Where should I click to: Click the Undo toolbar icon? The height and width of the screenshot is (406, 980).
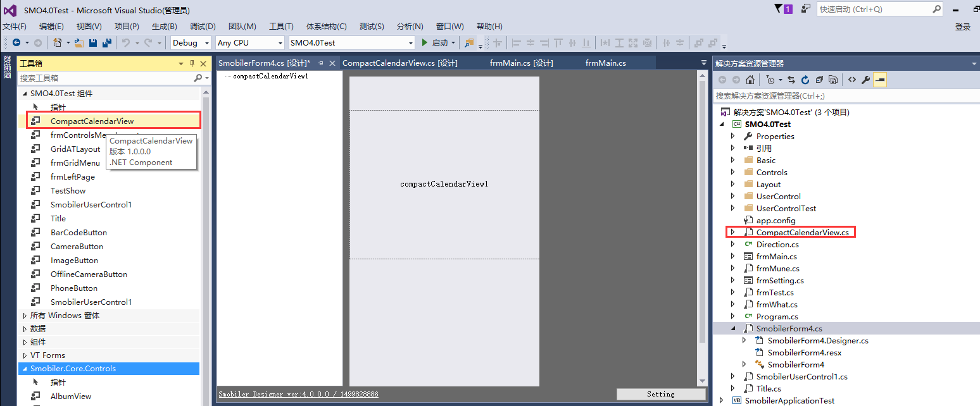126,42
